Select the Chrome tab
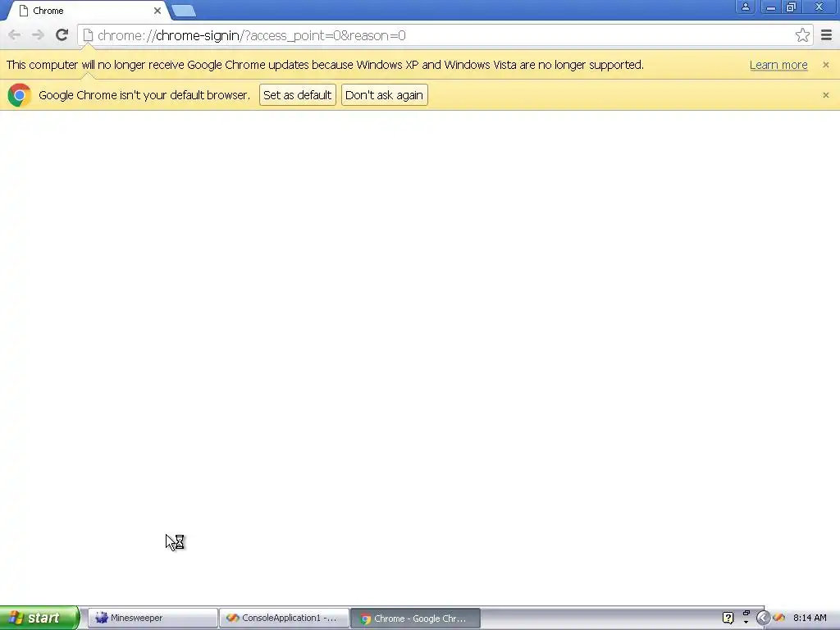This screenshot has height=630, width=840. (x=89, y=11)
